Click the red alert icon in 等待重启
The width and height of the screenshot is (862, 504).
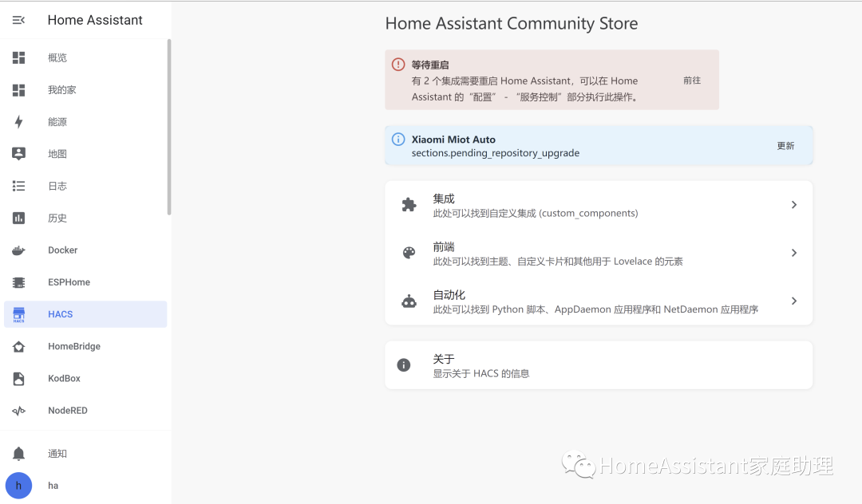[398, 65]
